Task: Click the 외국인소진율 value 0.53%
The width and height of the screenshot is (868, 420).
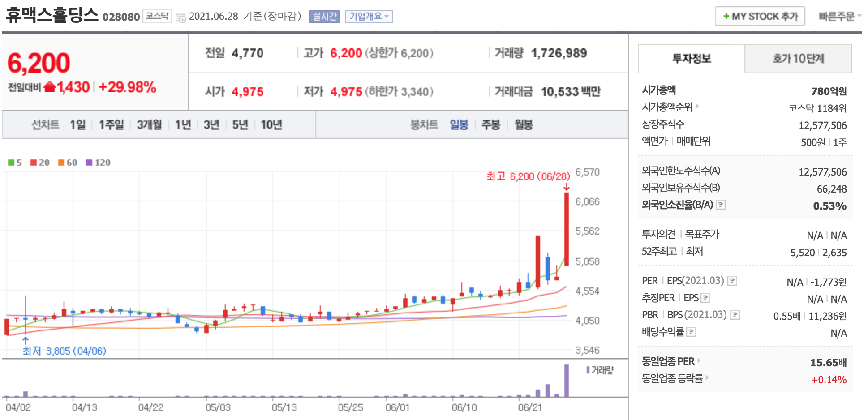Action: pyautogui.click(x=830, y=206)
